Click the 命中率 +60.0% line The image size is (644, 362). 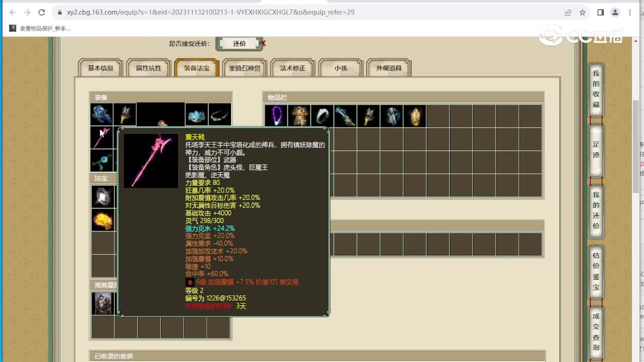tap(206, 274)
